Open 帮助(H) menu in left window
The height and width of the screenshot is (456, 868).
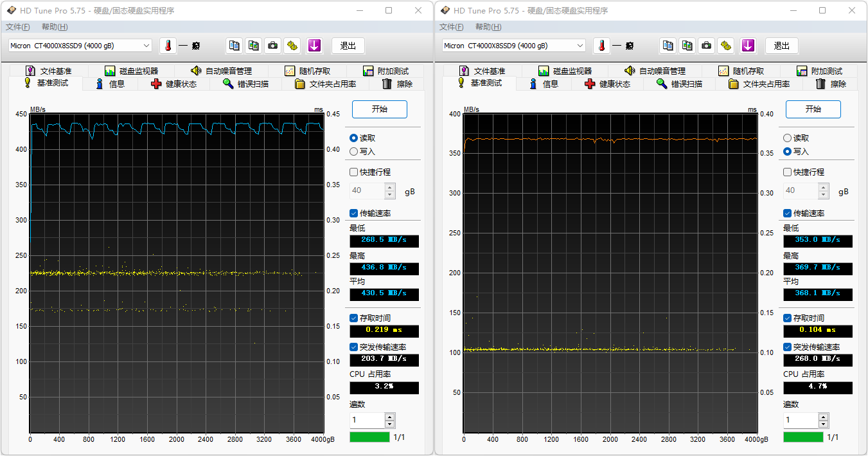click(55, 27)
